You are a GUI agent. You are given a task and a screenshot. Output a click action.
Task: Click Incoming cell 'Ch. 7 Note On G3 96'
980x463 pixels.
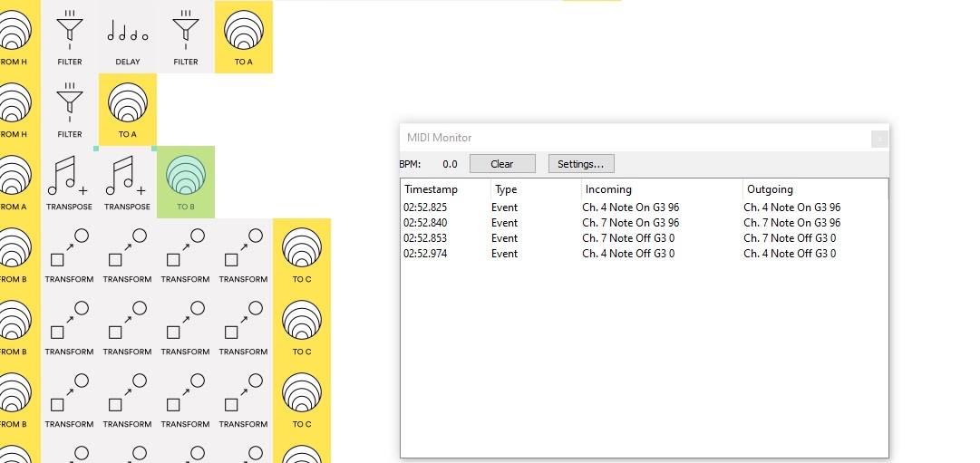(x=631, y=223)
